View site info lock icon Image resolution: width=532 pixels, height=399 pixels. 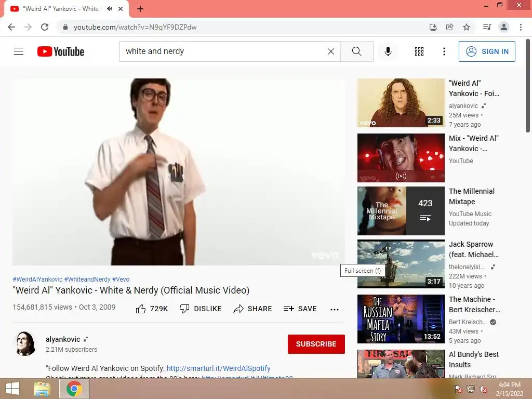[65, 27]
